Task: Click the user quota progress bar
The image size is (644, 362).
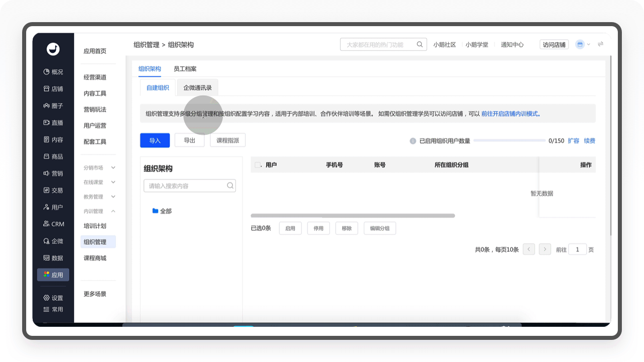Action: (x=509, y=140)
